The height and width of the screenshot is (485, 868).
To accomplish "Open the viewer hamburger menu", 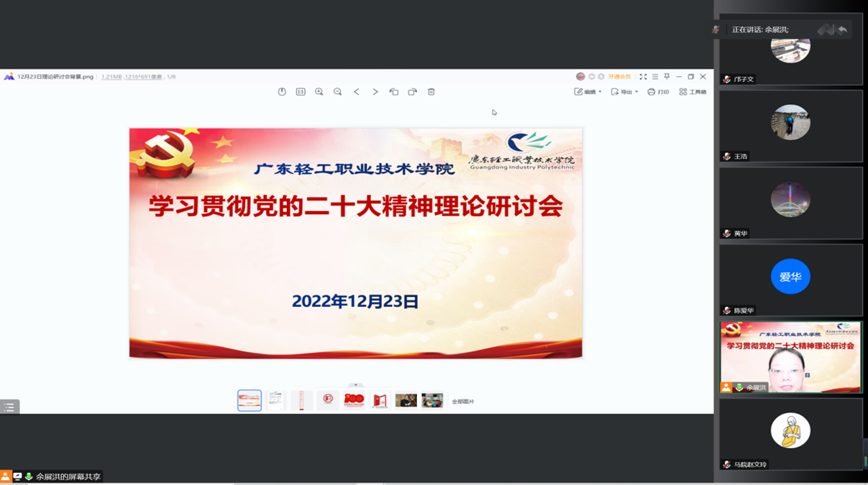I will (655, 77).
